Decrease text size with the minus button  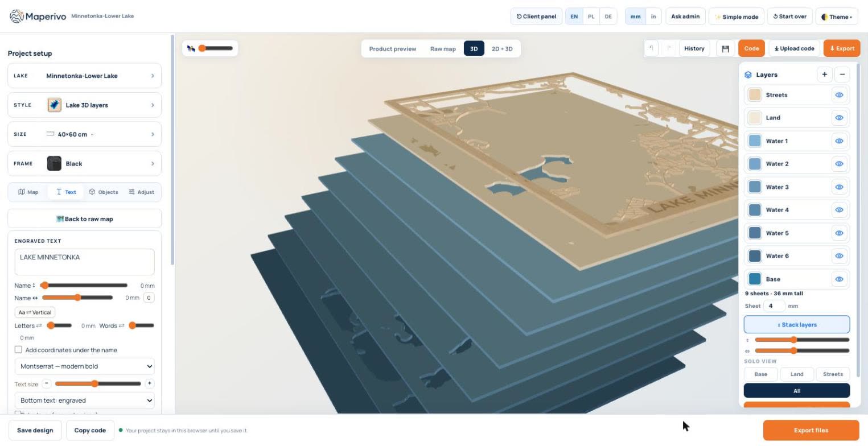tap(47, 383)
